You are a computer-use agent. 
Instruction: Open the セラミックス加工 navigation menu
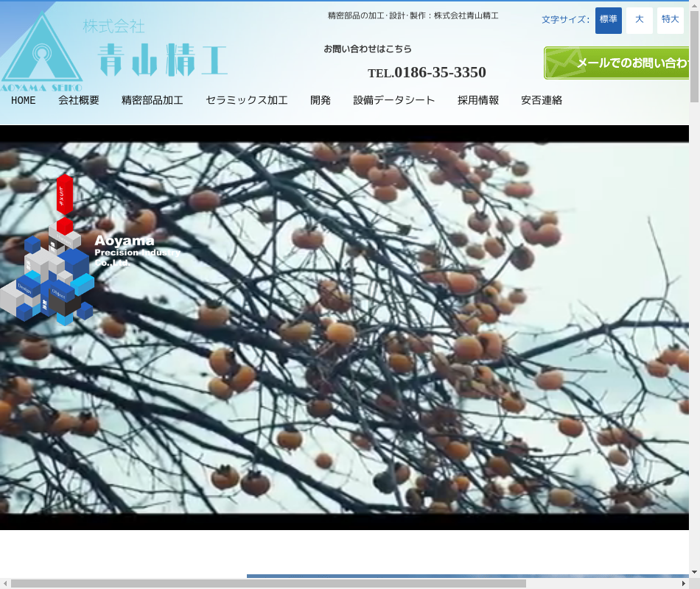point(247,100)
